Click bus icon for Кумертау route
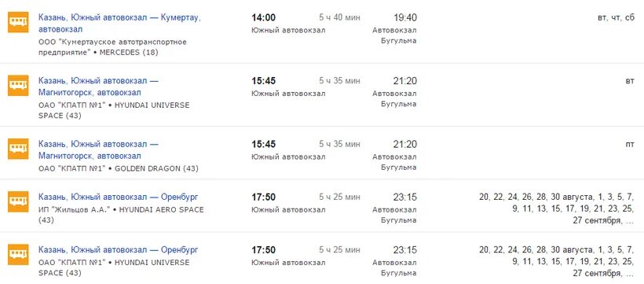Screen dimensions: 644x284 click(18, 22)
